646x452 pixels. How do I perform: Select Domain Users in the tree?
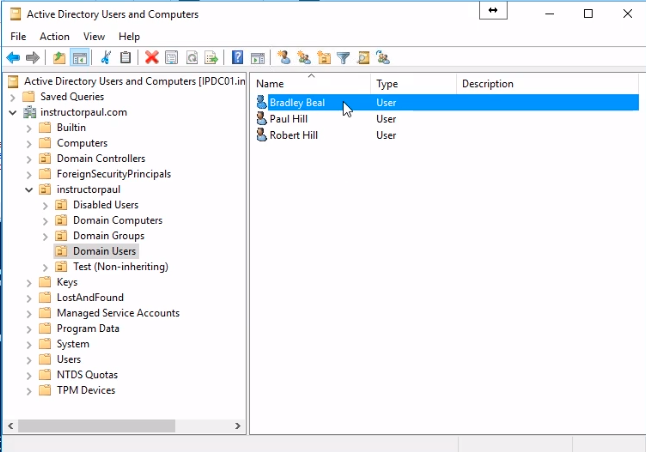point(104,251)
